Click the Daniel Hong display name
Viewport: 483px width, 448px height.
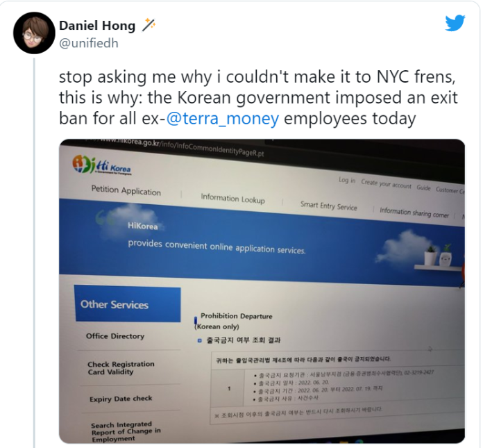(x=97, y=26)
